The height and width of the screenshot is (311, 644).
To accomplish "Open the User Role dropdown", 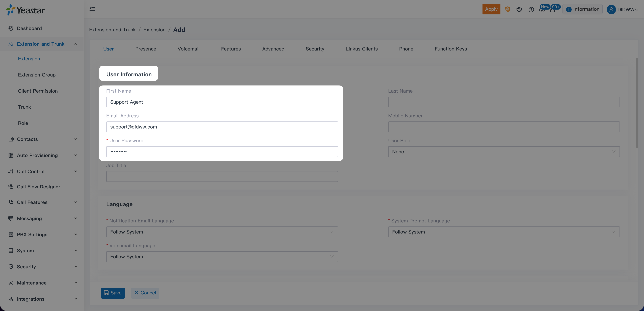I will click(x=503, y=152).
